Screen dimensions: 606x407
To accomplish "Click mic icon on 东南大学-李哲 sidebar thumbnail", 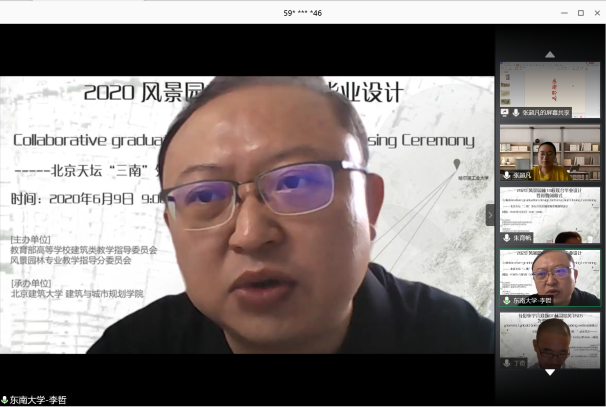I will [x=505, y=300].
